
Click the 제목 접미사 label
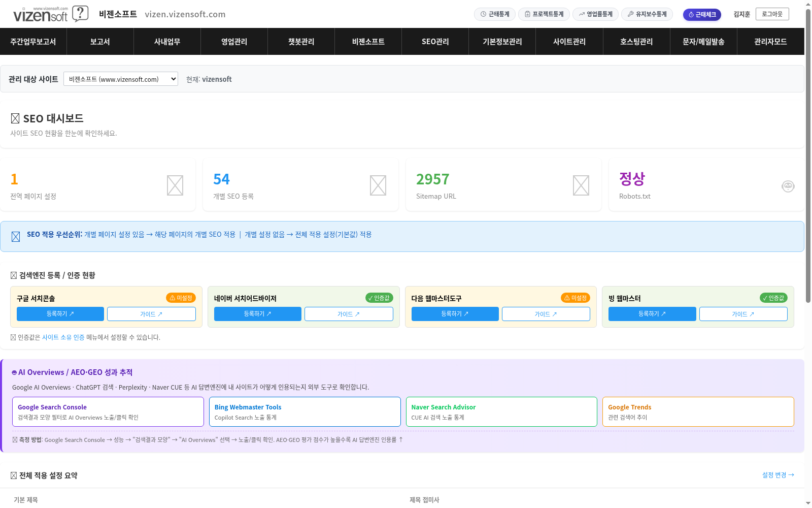[425, 500]
